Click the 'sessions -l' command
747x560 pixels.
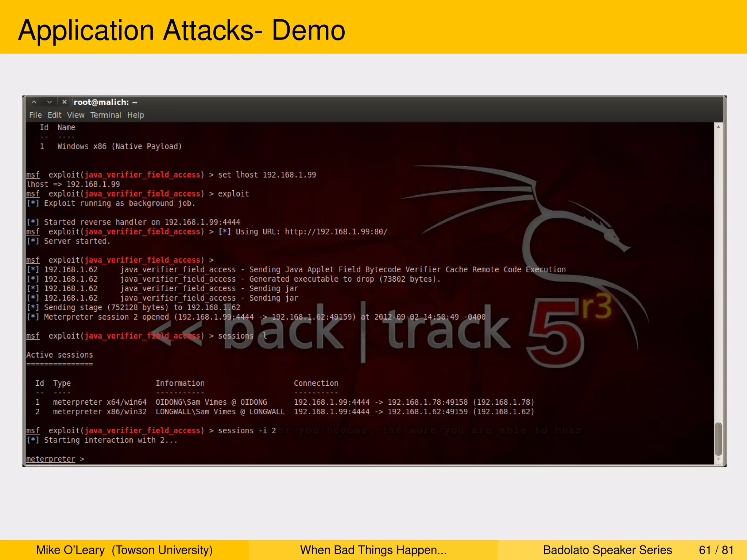(243, 336)
